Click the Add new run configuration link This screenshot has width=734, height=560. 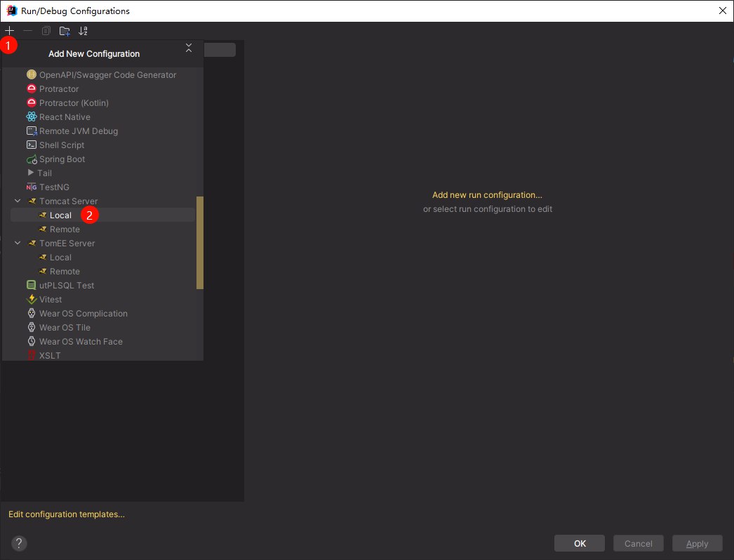click(x=487, y=195)
